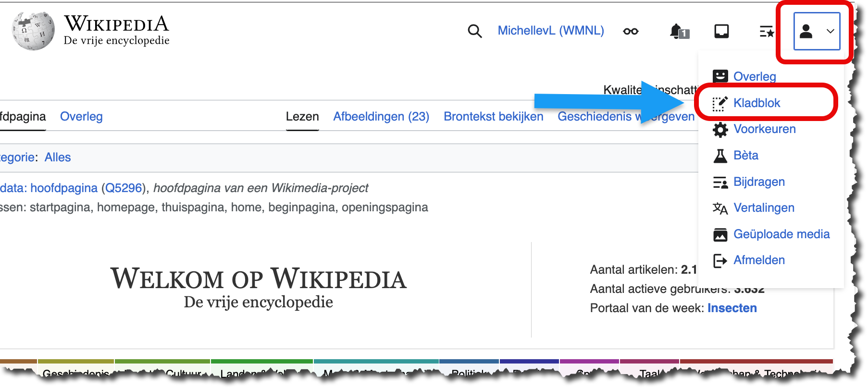The image size is (868, 388).
Task: Click the Vertalingen language icon
Action: [720, 208]
